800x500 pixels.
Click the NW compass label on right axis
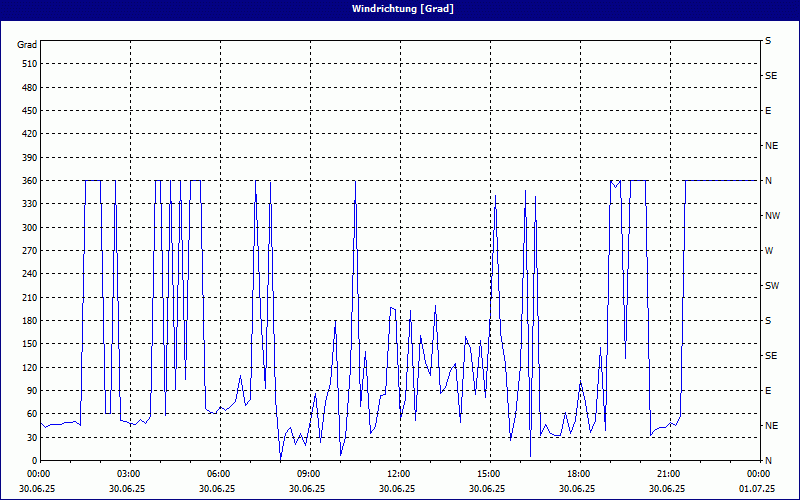(771, 215)
